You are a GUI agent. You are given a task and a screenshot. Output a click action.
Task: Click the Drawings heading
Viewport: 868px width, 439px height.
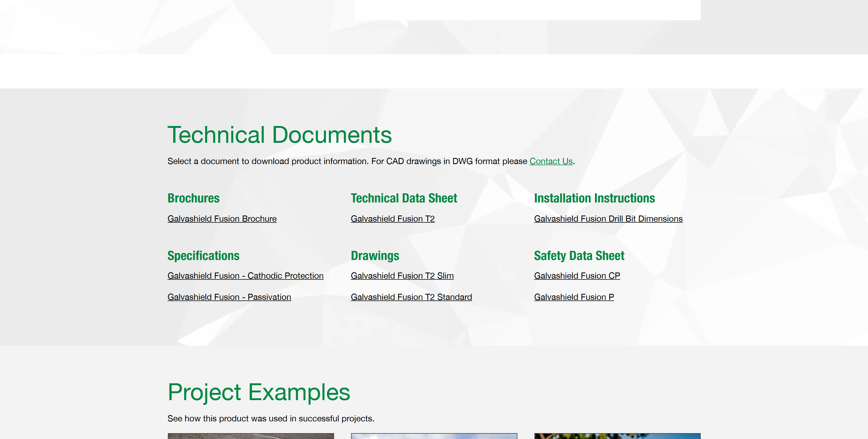coord(375,256)
